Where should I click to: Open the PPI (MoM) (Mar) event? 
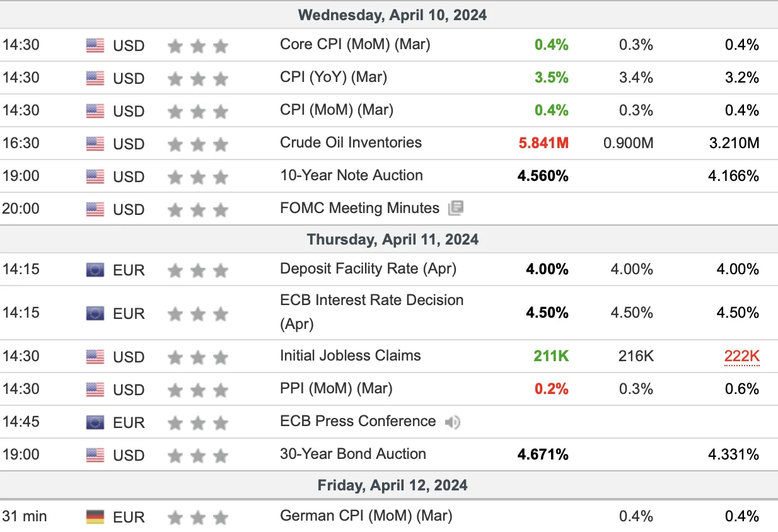pos(336,388)
